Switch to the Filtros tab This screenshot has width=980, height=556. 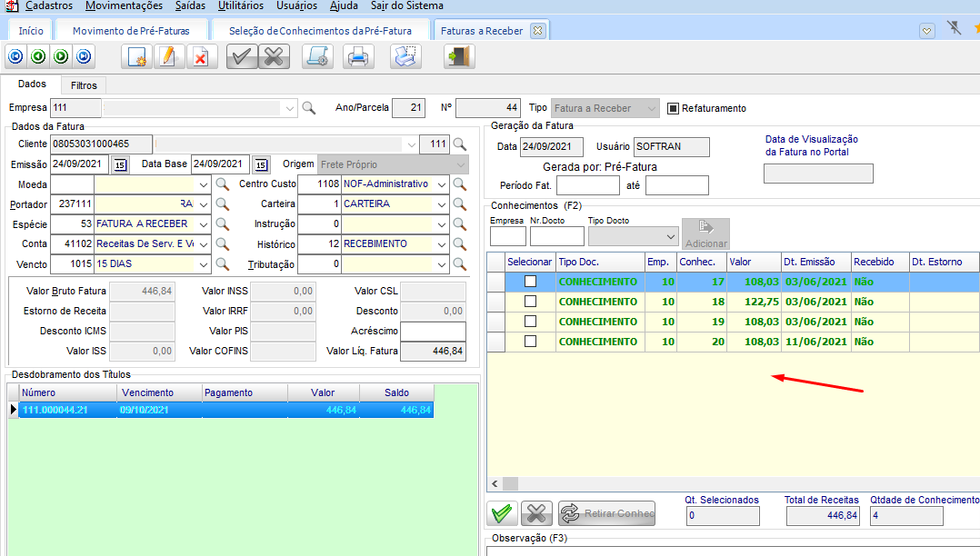coord(84,84)
